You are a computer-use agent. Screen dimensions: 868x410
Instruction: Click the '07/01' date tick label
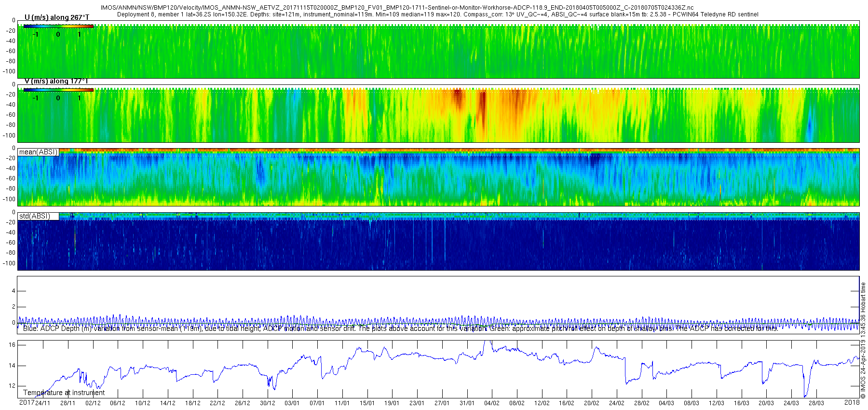click(317, 403)
